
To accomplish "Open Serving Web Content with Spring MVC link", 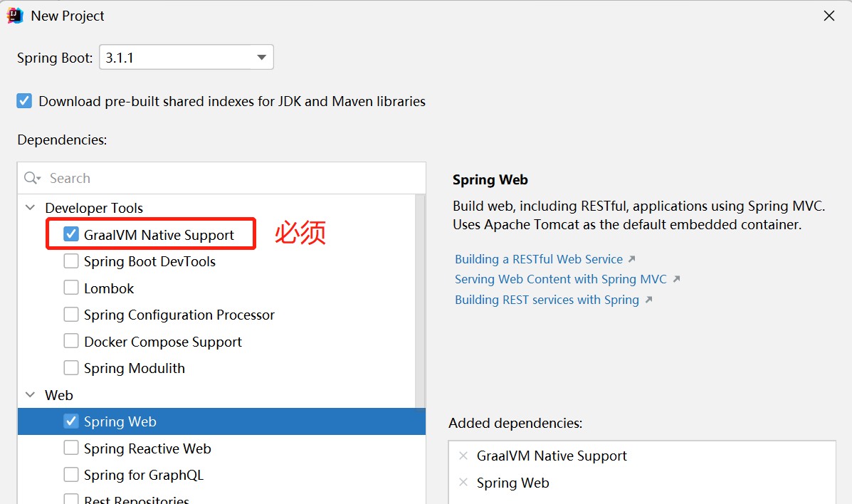I will coord(561,279).
